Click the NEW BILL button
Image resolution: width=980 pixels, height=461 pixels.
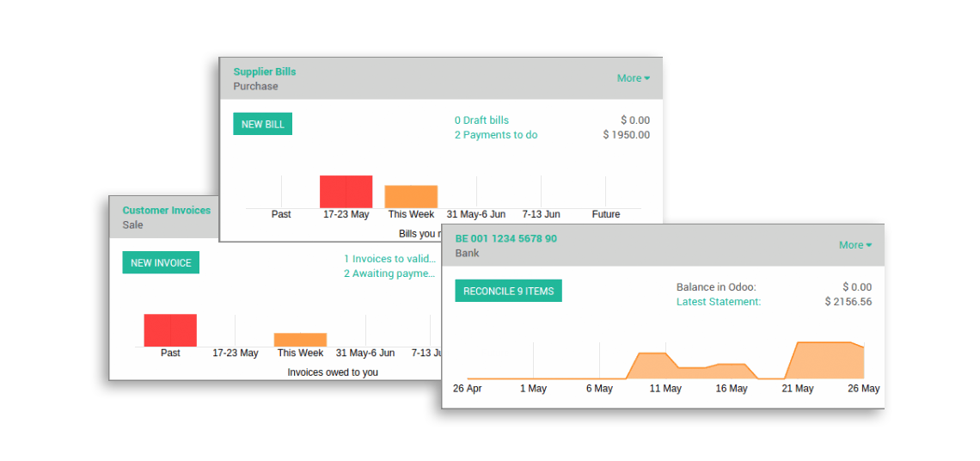[262, 124]
